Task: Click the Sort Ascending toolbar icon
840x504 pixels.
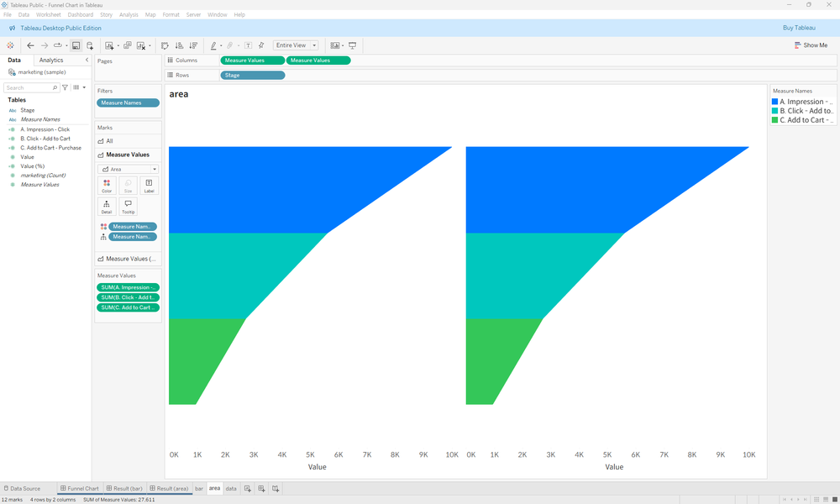Action: coord(179,45)
